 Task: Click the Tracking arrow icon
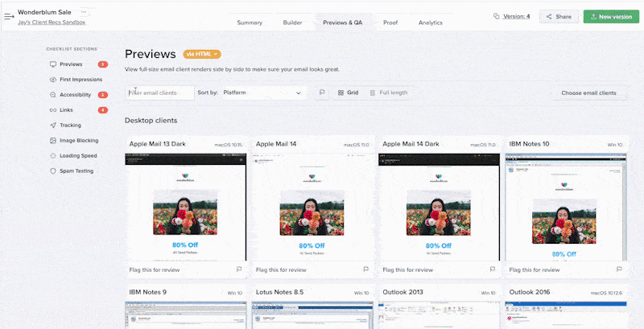tap(53, 125)
